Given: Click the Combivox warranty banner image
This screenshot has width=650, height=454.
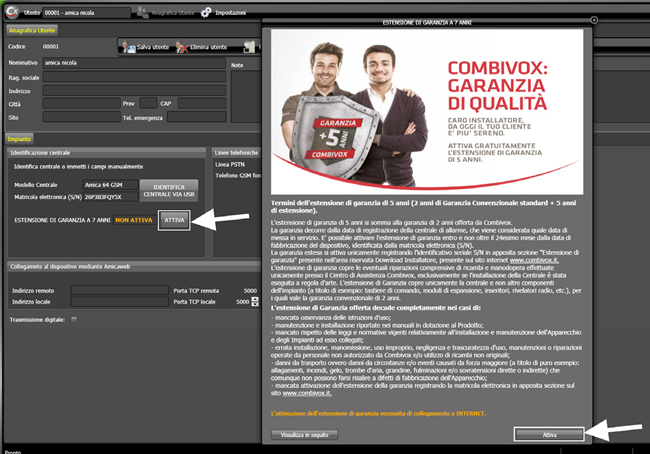Looking at the screenshot, I should tap(427, 112).
